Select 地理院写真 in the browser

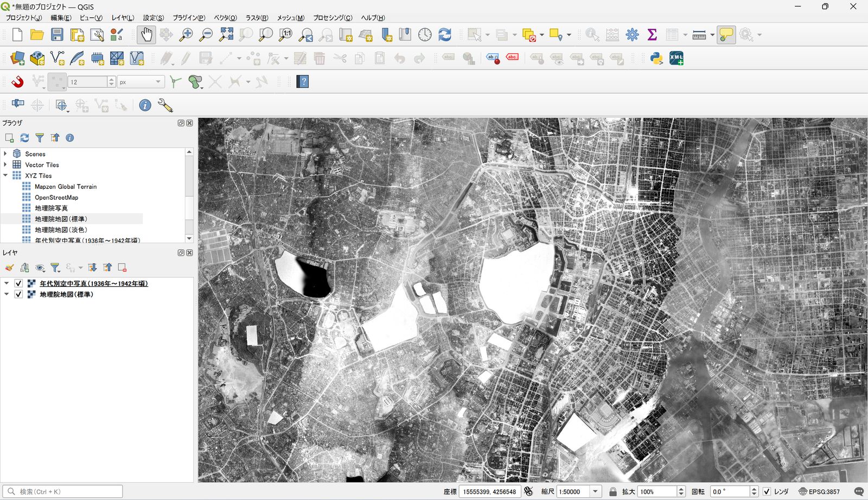tap(51, 208)
